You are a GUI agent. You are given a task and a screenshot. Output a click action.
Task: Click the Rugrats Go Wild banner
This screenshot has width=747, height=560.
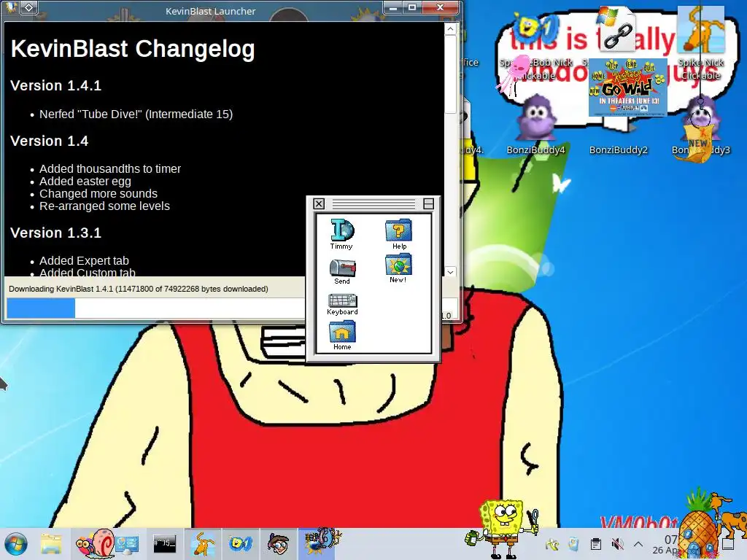point(628,87)
